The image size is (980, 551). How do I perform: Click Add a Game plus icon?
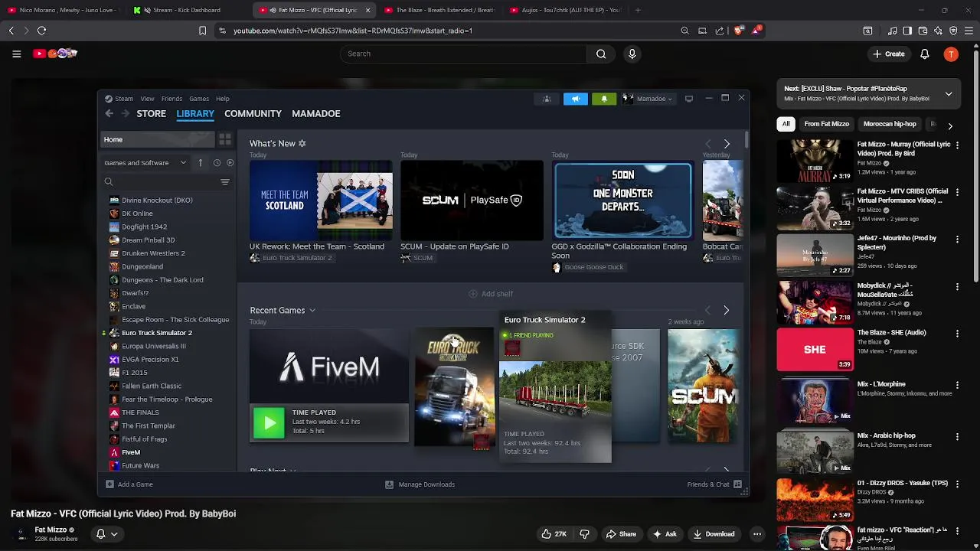pyautogui.click(x=109, y=484)
